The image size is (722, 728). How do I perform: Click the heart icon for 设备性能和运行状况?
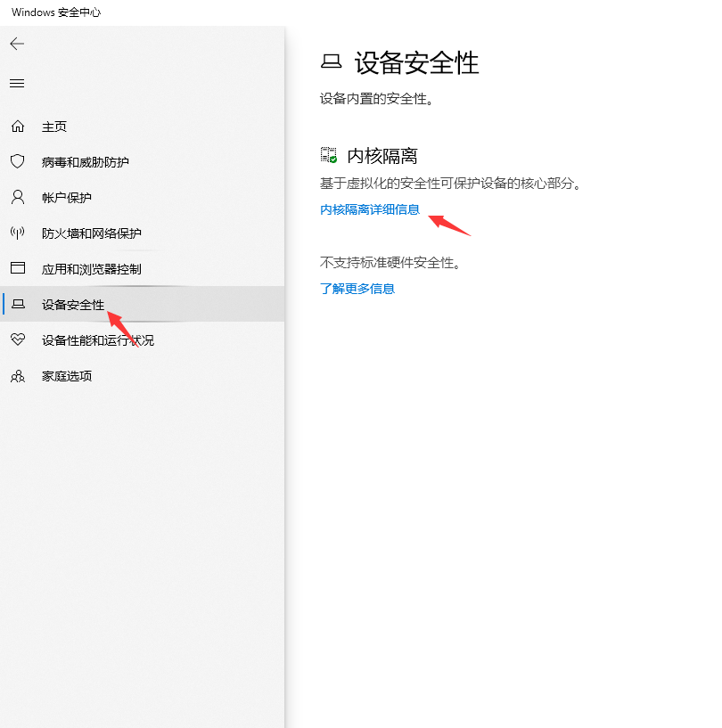18,339
